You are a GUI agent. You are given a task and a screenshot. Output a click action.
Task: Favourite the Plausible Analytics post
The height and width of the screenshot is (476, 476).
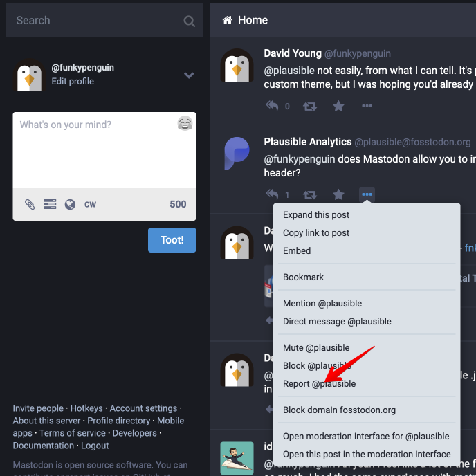pyautogui.click(x=338, y=194)
